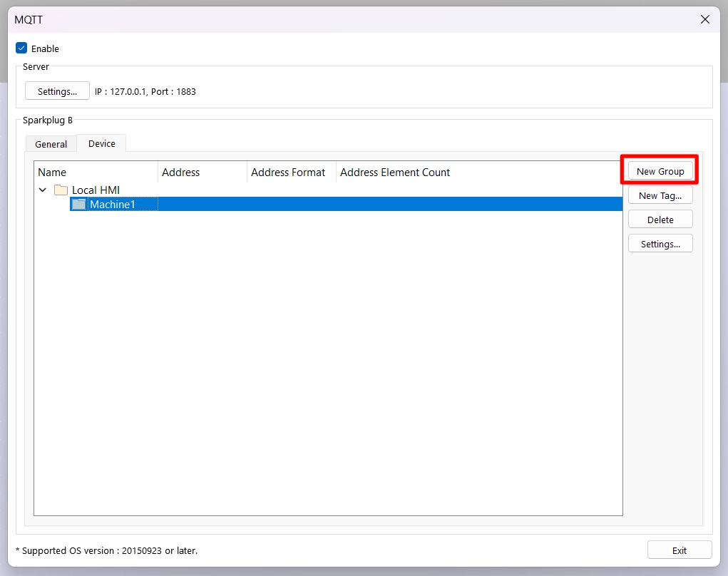This screenshot has height=576, width=728.
Task: Delete the selected Machine1 entry
Action: point(660,219)
